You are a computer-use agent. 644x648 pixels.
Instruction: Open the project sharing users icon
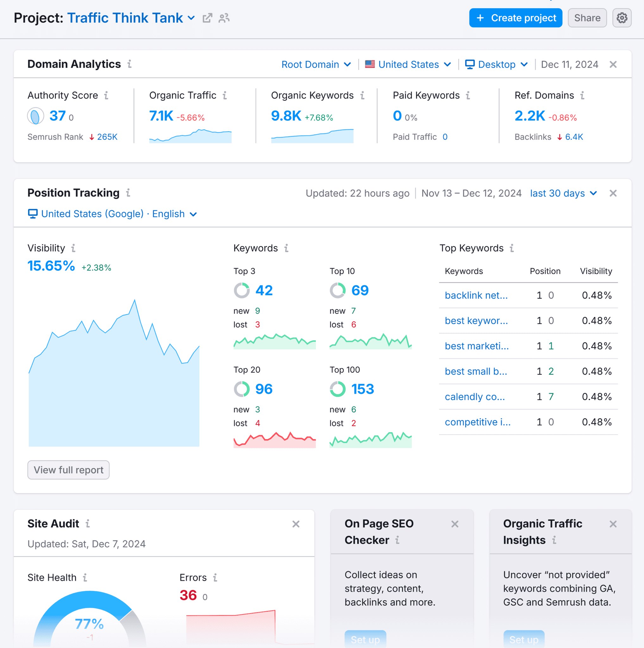pos(224,18)
